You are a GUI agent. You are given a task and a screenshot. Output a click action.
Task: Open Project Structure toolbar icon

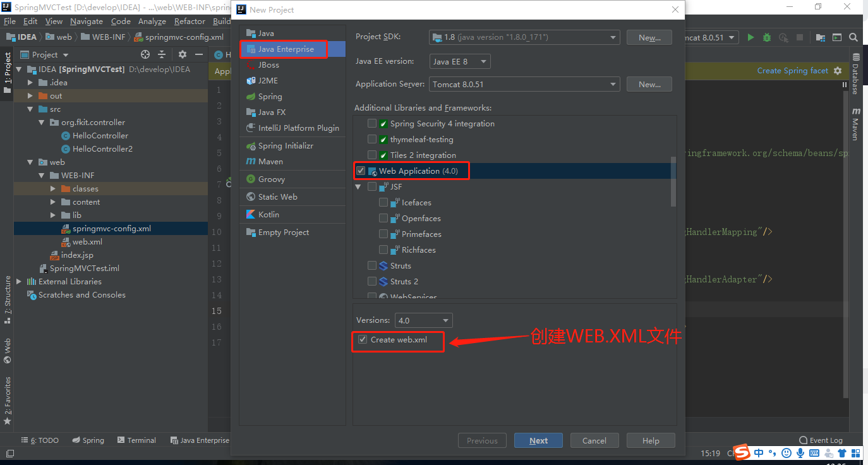tap(821, 37)
